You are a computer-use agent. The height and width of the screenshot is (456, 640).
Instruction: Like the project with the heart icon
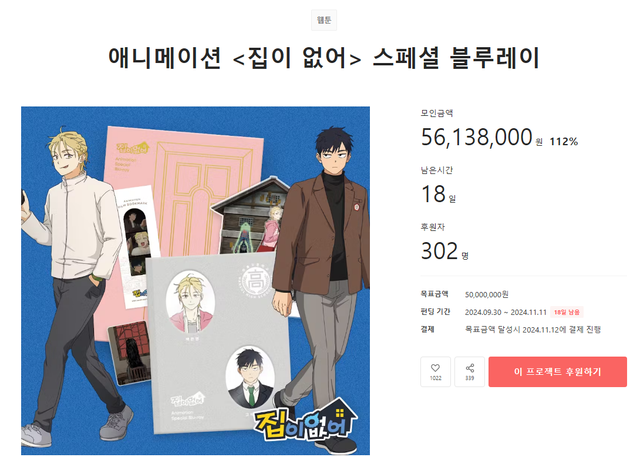click(435, 371)
